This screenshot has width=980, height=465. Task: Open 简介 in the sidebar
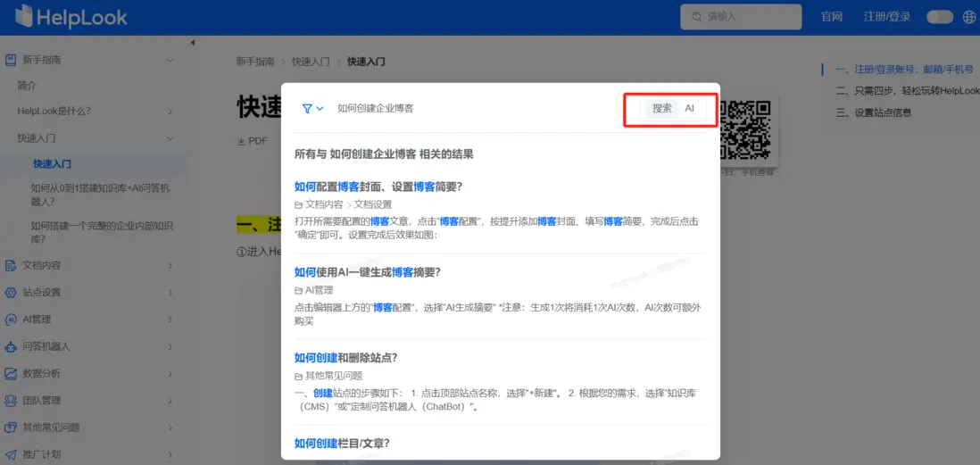point(27,86)
